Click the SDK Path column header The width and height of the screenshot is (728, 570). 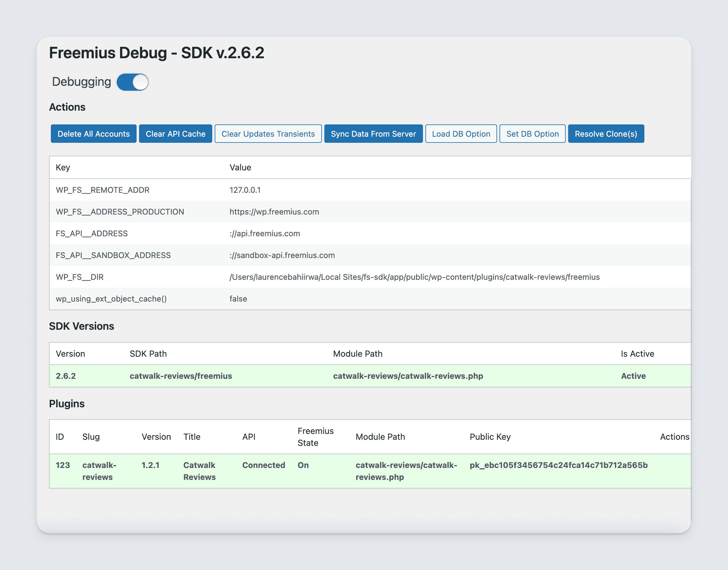148,353
